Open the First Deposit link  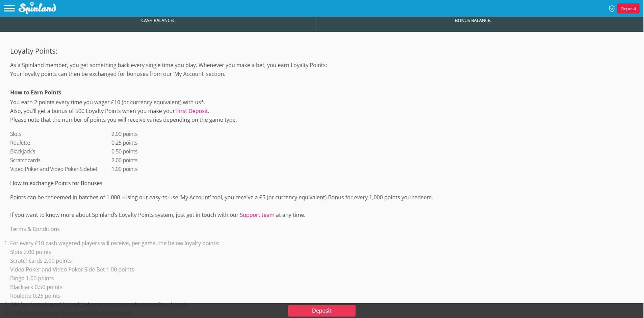click(x=192, y=111)
